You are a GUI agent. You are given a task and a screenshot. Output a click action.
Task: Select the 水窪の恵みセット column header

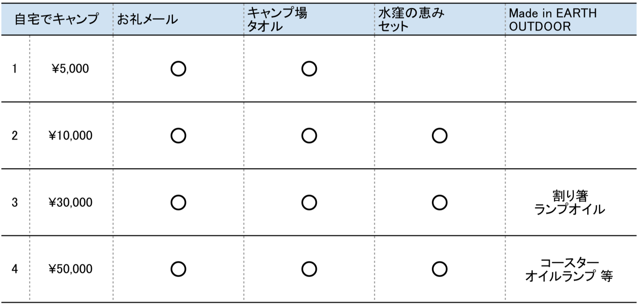(x=411, y=19)
